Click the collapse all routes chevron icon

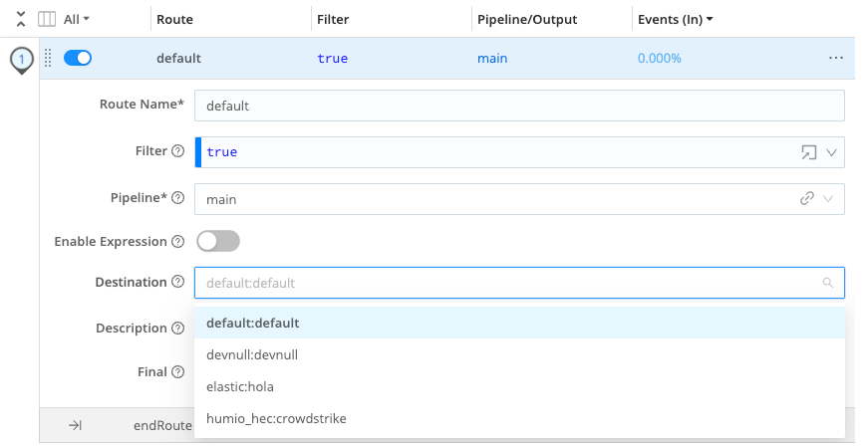click(x=21, y=19)
